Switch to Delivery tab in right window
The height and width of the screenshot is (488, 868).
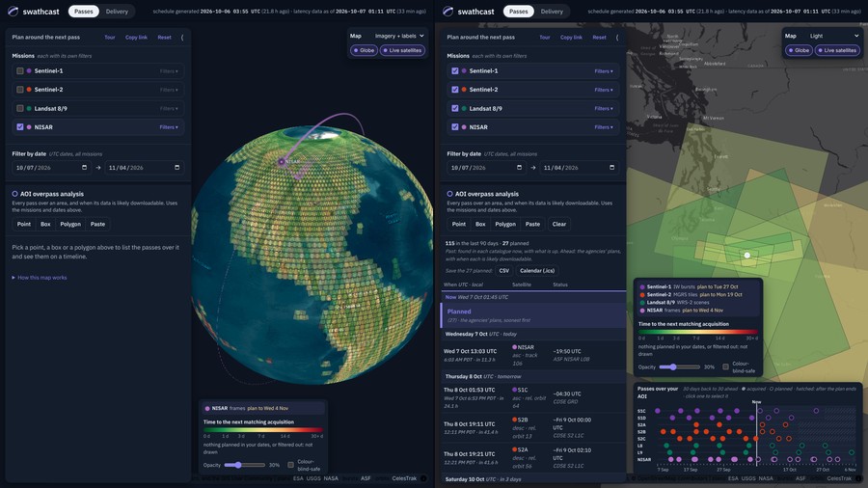point(552,11)
